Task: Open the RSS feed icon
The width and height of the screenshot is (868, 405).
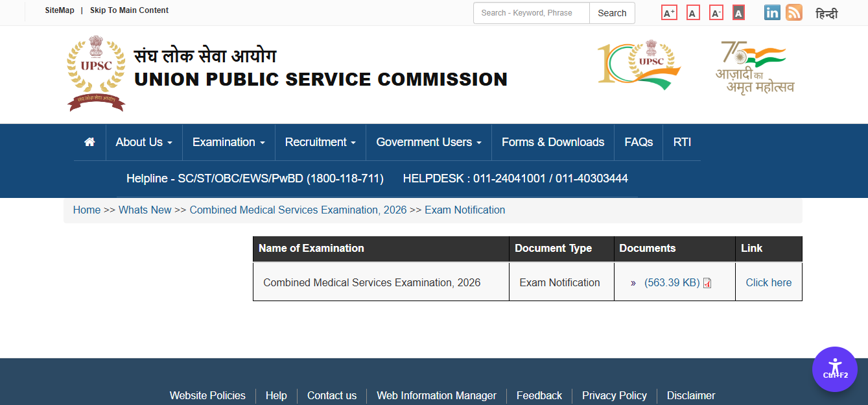Action: 793,12
